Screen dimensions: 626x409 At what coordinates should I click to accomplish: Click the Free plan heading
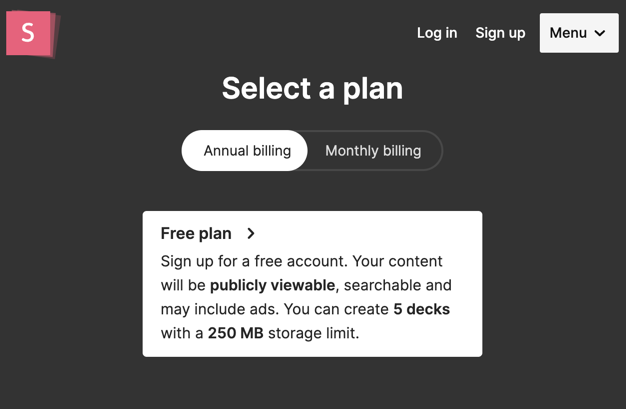196,233
